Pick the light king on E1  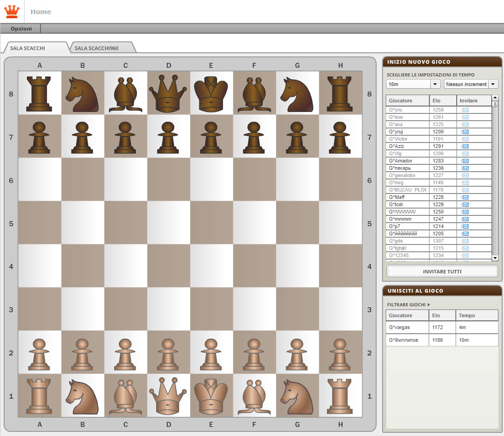tap(211, 396)
